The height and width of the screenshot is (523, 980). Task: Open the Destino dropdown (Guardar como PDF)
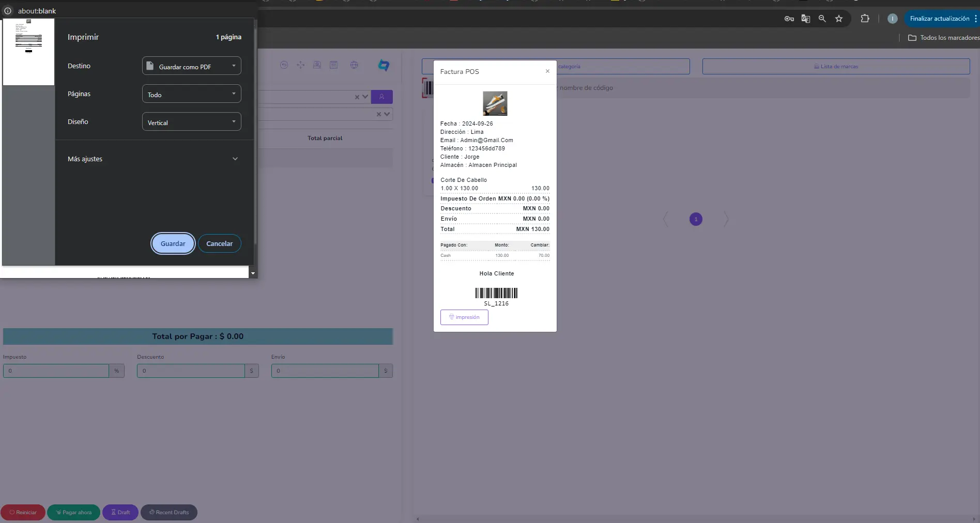tap(191, 66)
